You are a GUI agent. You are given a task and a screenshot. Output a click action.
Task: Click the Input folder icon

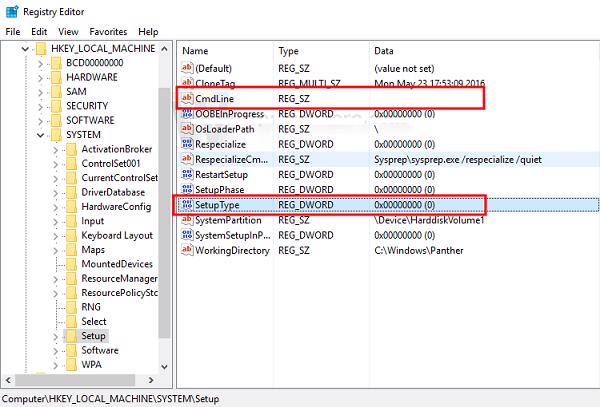pyautogui.click(x=72, y=221)
